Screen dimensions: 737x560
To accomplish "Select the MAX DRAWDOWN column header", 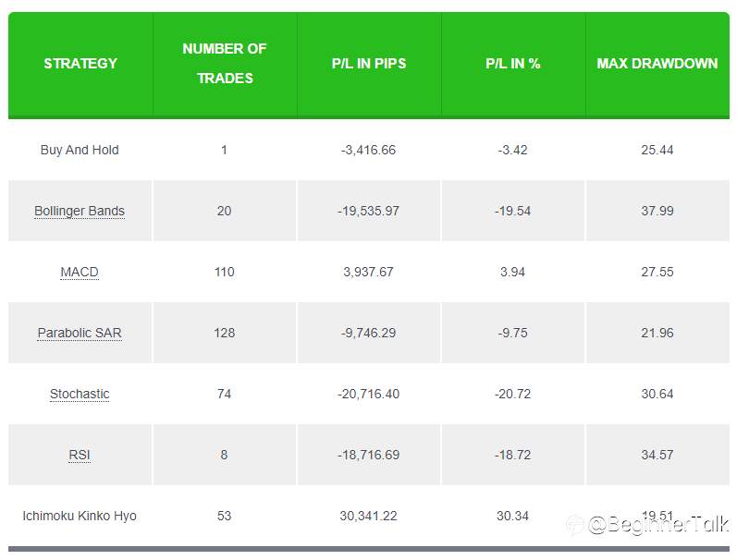I will point(657,64).
